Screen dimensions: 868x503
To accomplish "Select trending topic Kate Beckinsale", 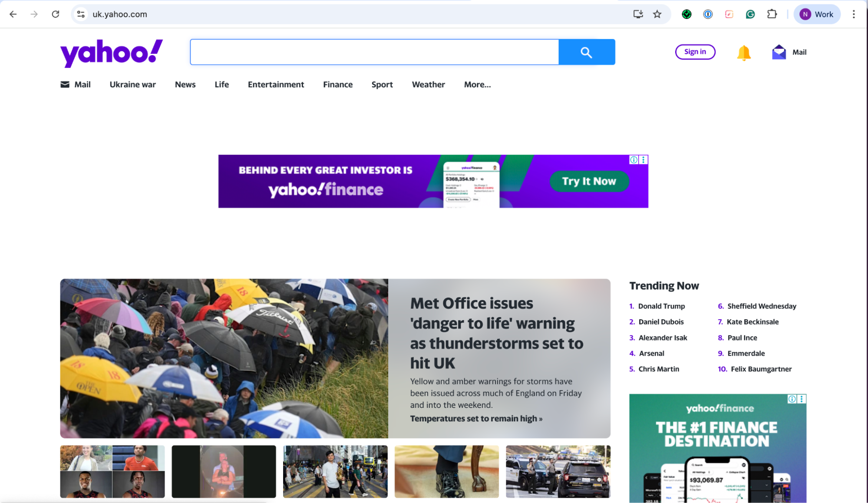I will 752,322.
